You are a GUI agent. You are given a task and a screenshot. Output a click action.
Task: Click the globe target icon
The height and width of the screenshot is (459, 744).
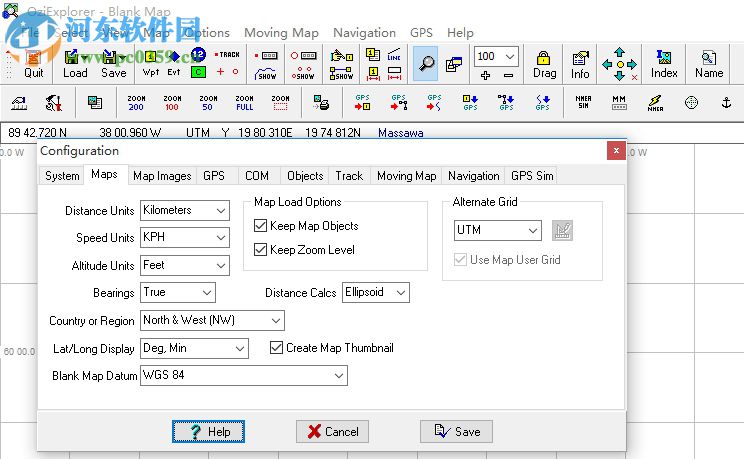691,103
